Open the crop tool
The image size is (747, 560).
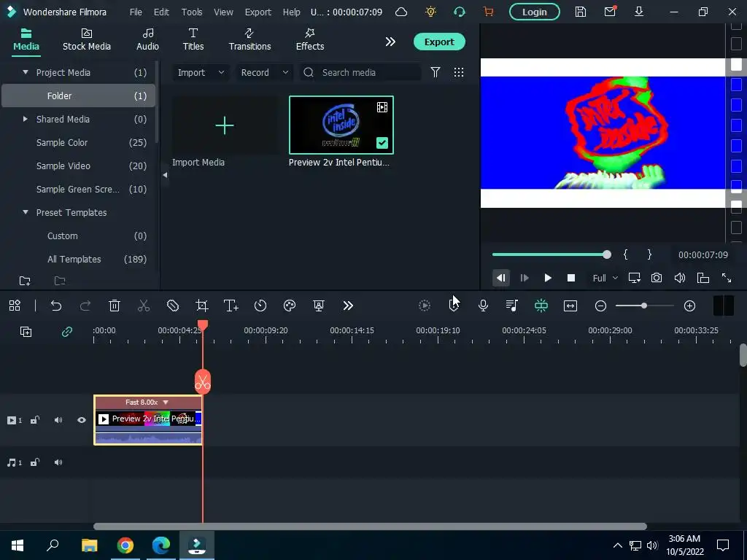pos(202,306)
